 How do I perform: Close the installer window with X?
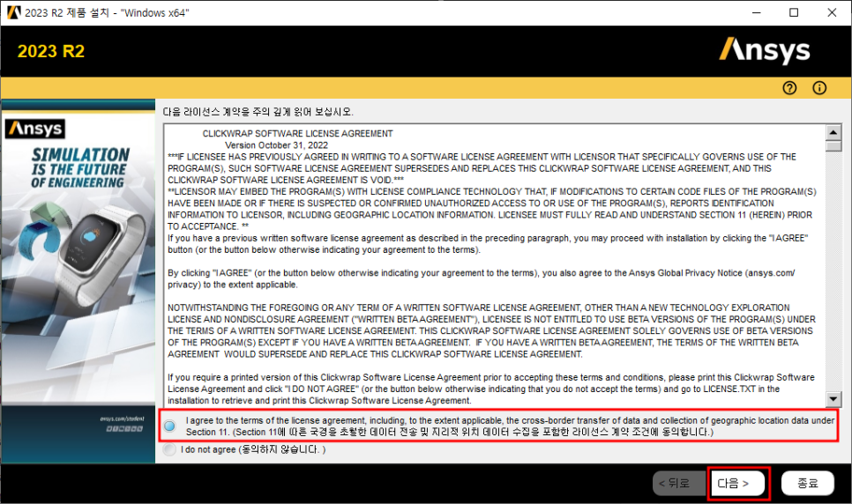click(832, 12)
